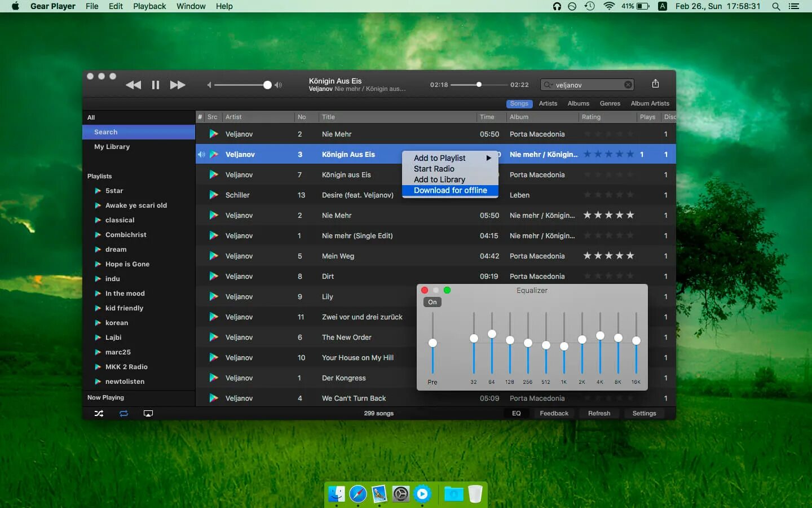Click fifth rating star of Mein Weg row
The image size is (812, 508).
click(630, 256)
